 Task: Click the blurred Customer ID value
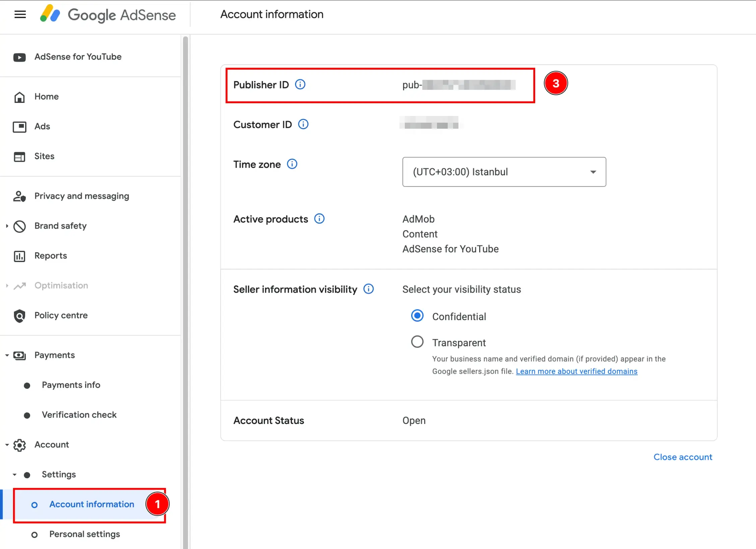(x=429, y=123)
